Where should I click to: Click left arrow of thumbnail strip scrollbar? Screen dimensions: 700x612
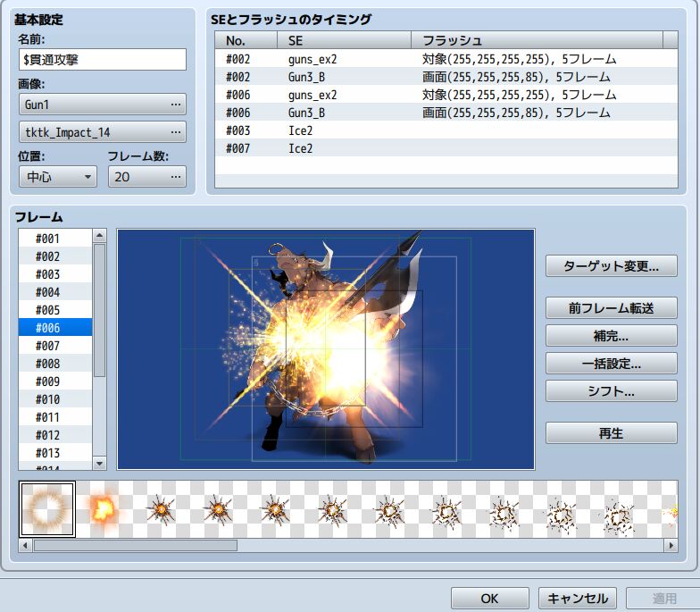click(25, 545)
